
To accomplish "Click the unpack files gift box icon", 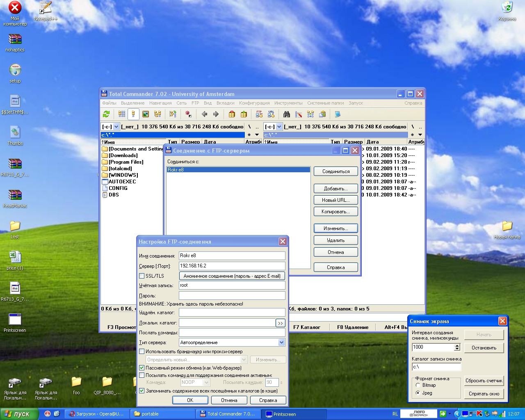I will coord(244,114).
